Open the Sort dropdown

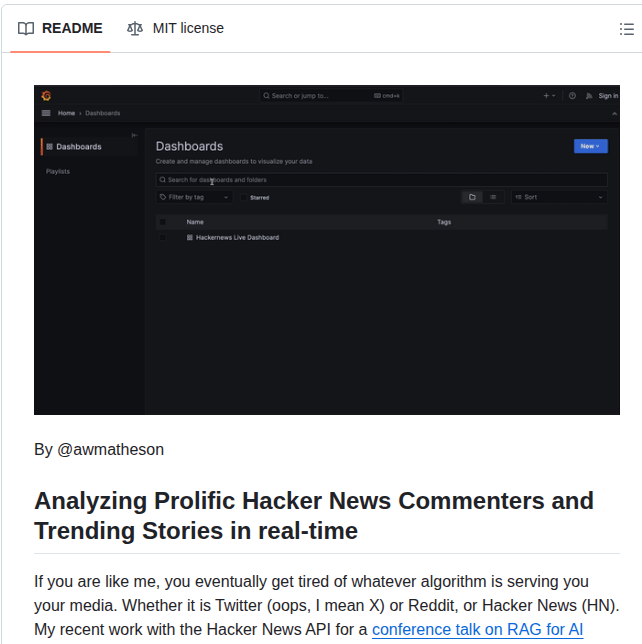pos(559,197)
